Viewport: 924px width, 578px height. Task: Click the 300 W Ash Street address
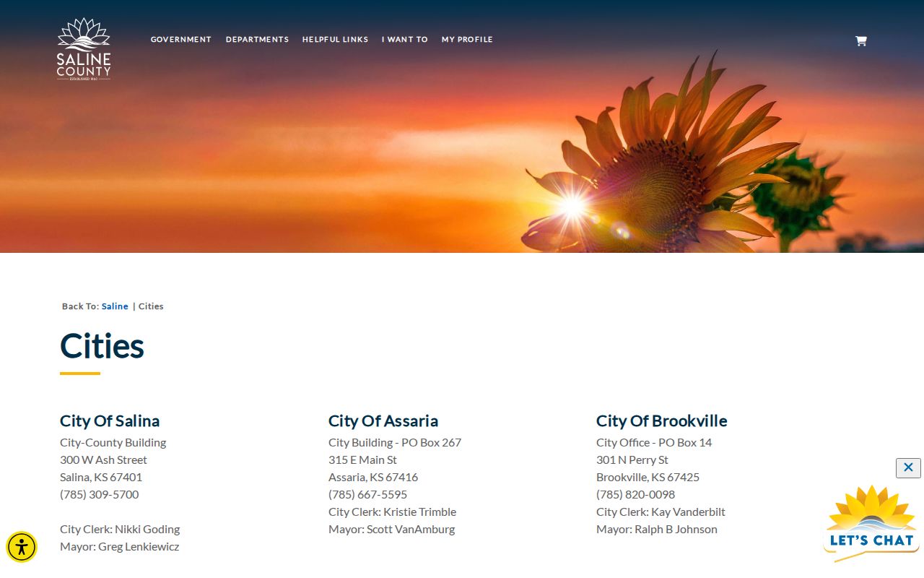tap(103, 460)
